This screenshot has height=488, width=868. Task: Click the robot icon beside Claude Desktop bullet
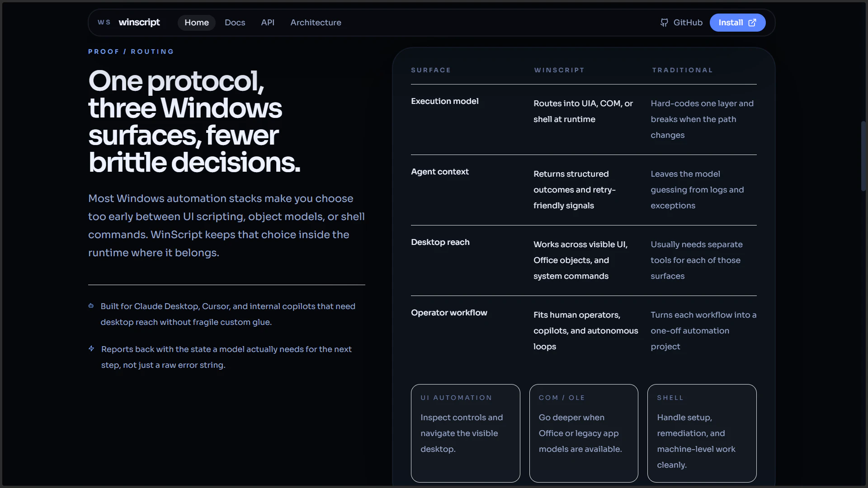[x=92, y=306]
